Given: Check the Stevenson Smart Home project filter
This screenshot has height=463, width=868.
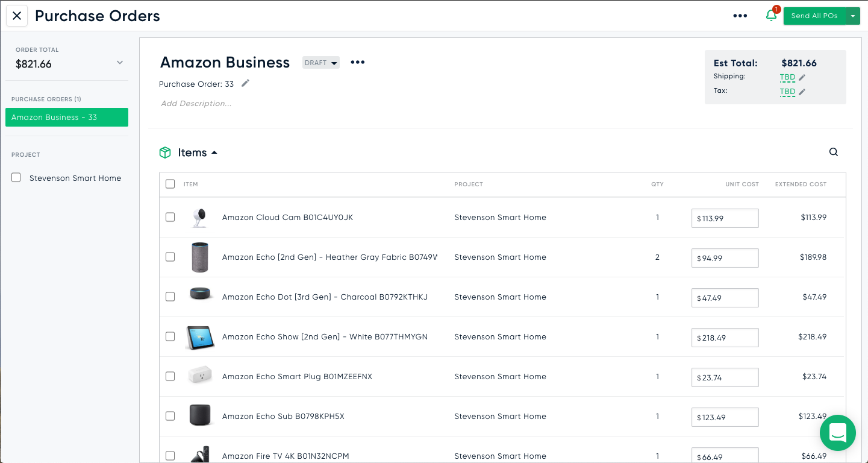Looking at the screenshot, I should (x=16, y=177).
